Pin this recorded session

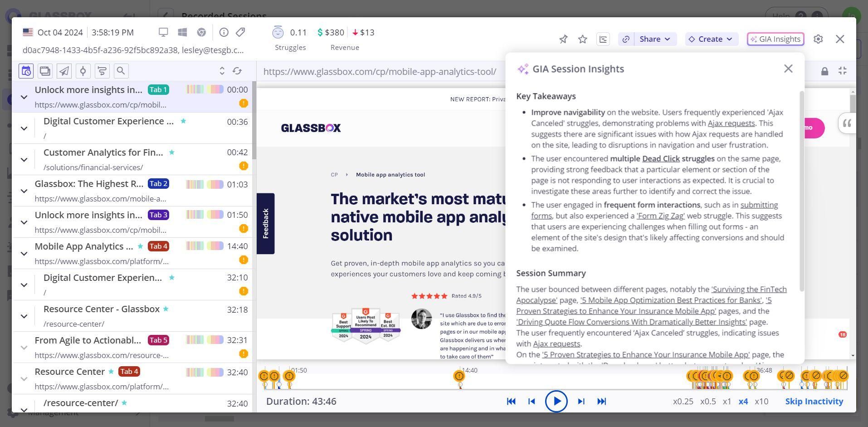click(563, 39)
